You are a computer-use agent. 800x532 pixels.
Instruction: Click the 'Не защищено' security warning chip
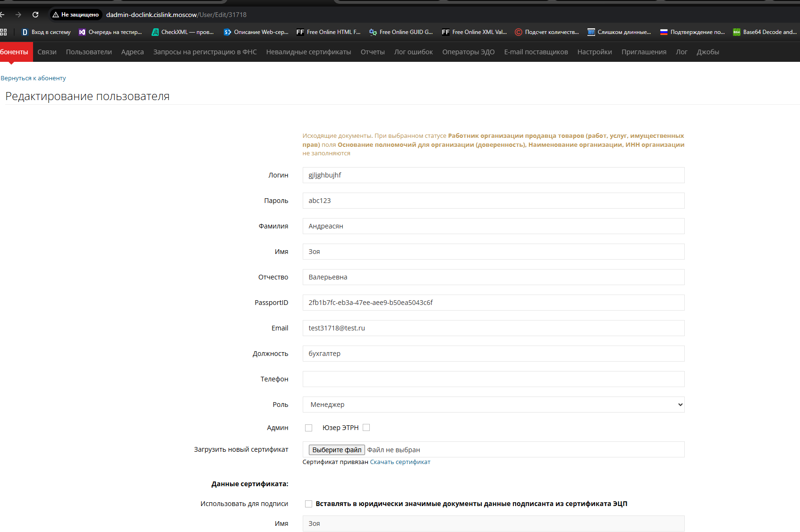click(76, 15)
